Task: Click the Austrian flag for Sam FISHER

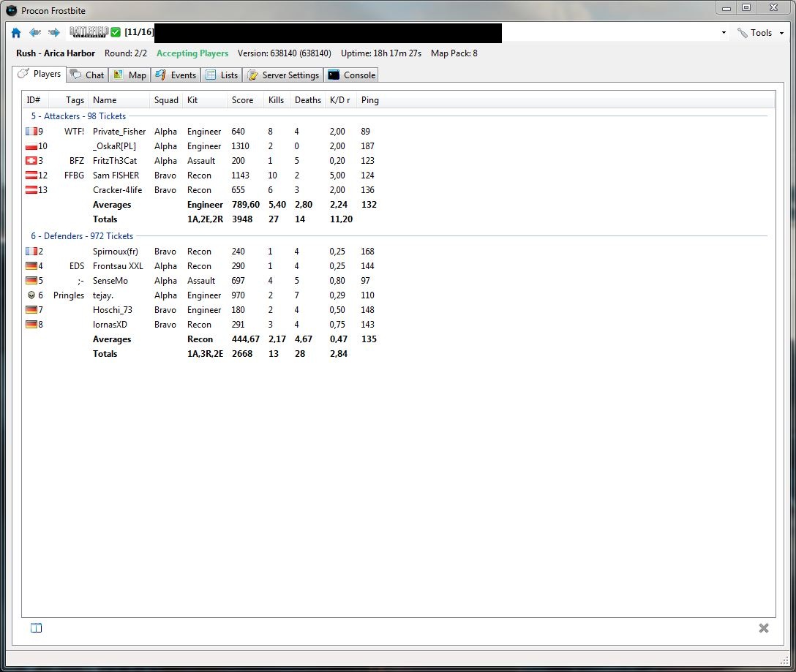Action: pos(31,175)
